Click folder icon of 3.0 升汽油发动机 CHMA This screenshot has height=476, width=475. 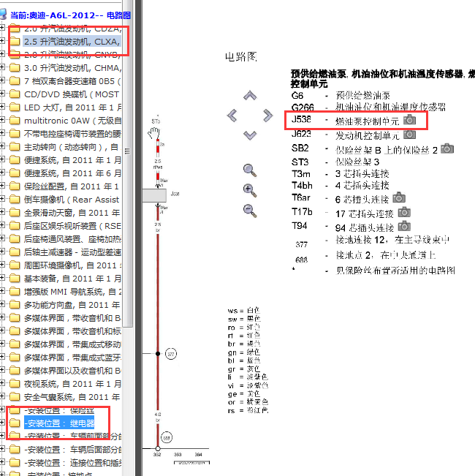tap(15, 68)
